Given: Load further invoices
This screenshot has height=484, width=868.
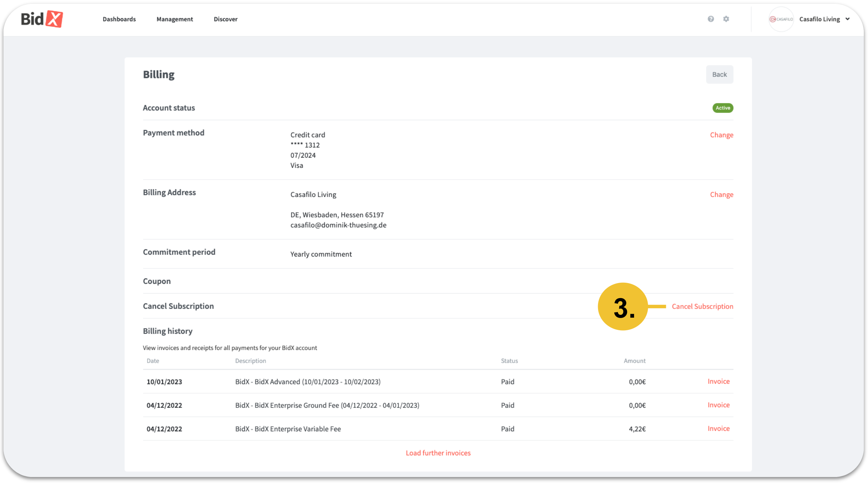Looking at the screenshot, I should (438, 453).
